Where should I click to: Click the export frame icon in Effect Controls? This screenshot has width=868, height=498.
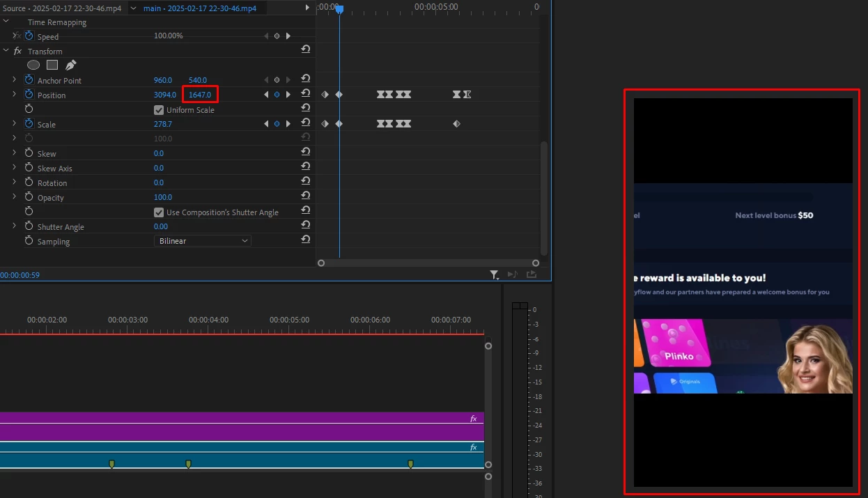[532, 274]
